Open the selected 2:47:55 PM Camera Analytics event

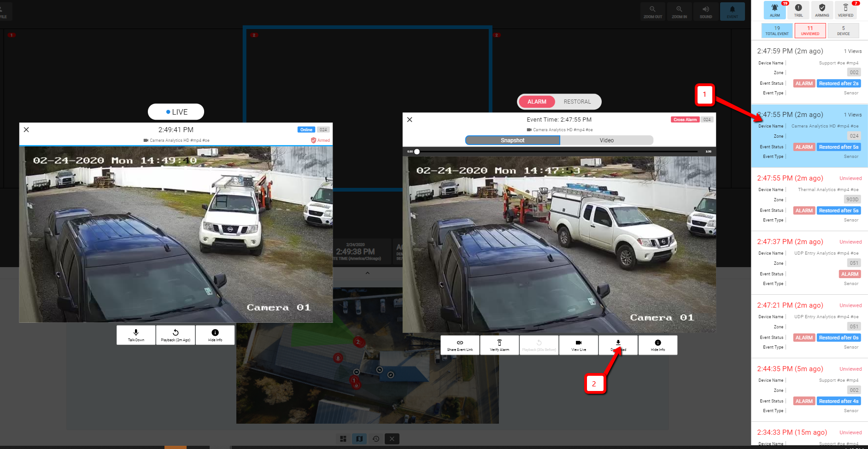click(x=809, y=136)
